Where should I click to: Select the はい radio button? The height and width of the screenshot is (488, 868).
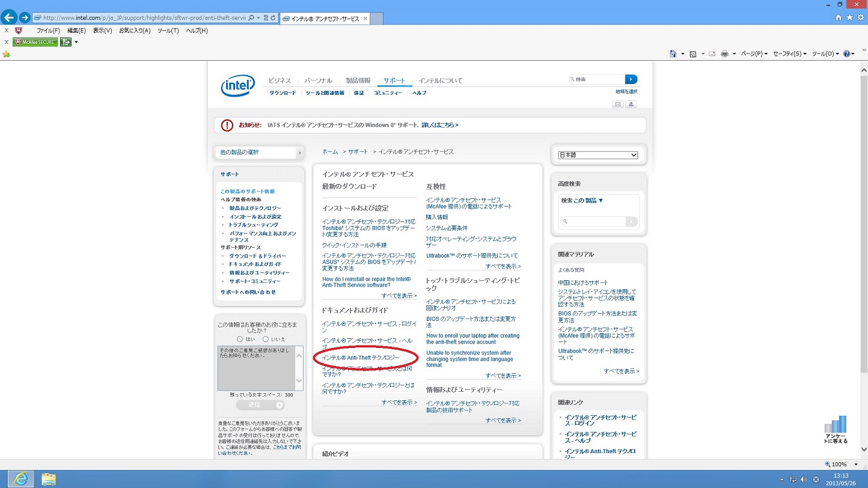240,339
